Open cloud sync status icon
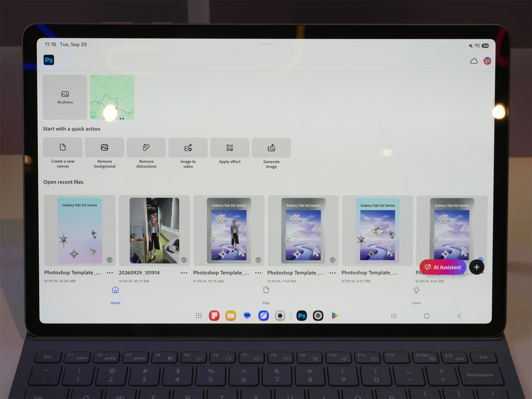 coord(474,61)
